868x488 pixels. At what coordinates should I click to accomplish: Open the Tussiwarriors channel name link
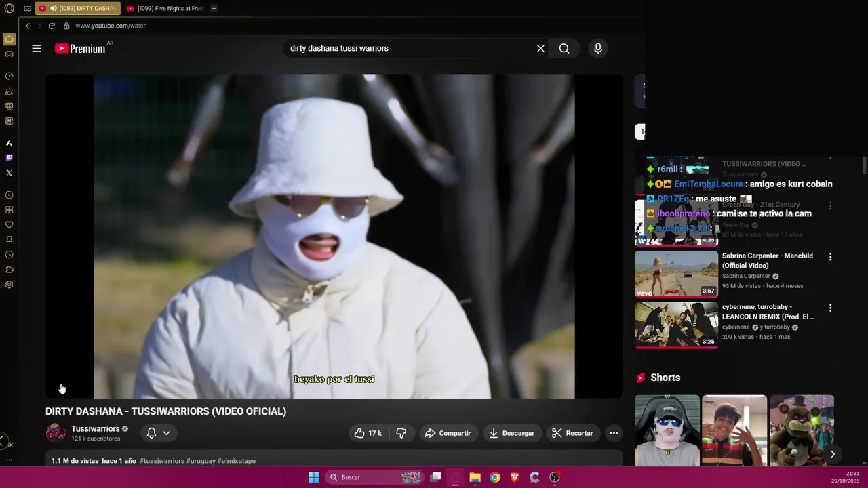pos(96,429)
